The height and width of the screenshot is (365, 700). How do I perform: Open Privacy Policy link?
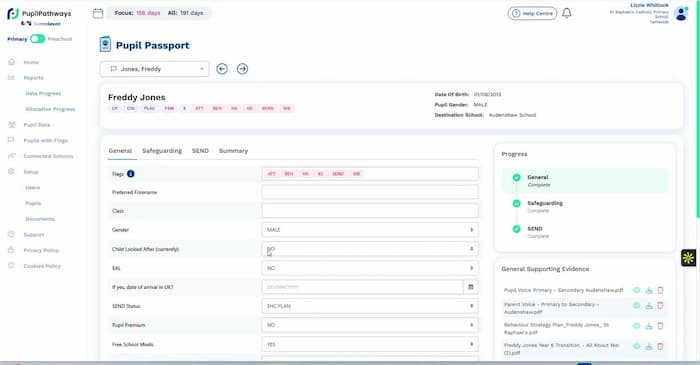(41, 250)
